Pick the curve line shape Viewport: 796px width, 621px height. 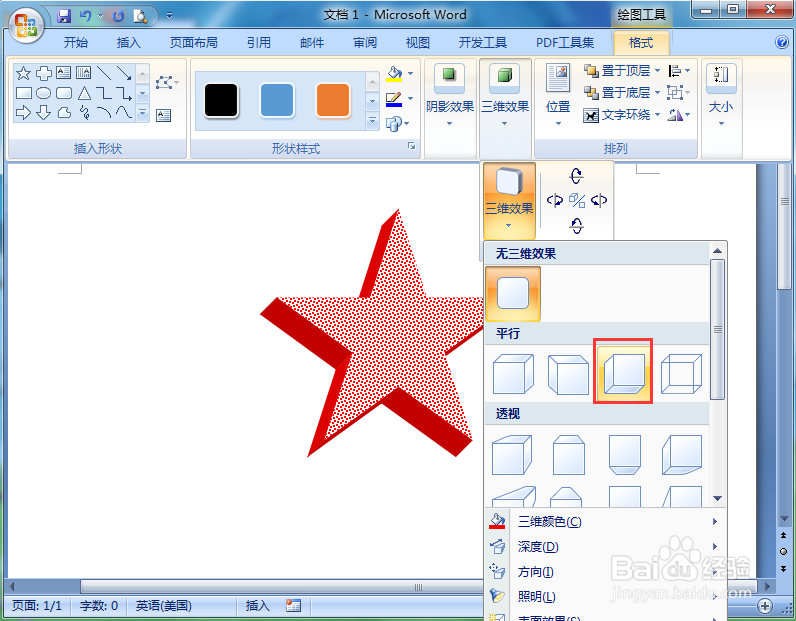(x=124, y=112)
